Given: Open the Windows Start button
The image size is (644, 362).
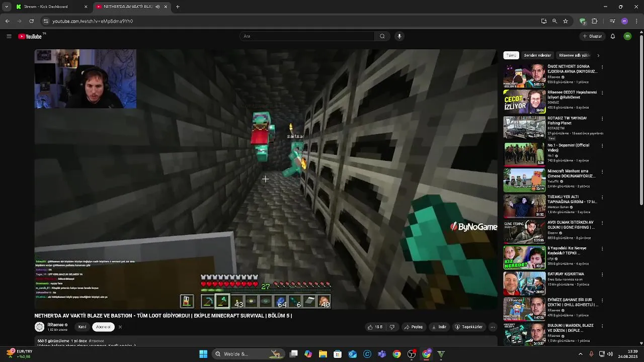Looking at the screenshot, I should (x=203, y=354).
